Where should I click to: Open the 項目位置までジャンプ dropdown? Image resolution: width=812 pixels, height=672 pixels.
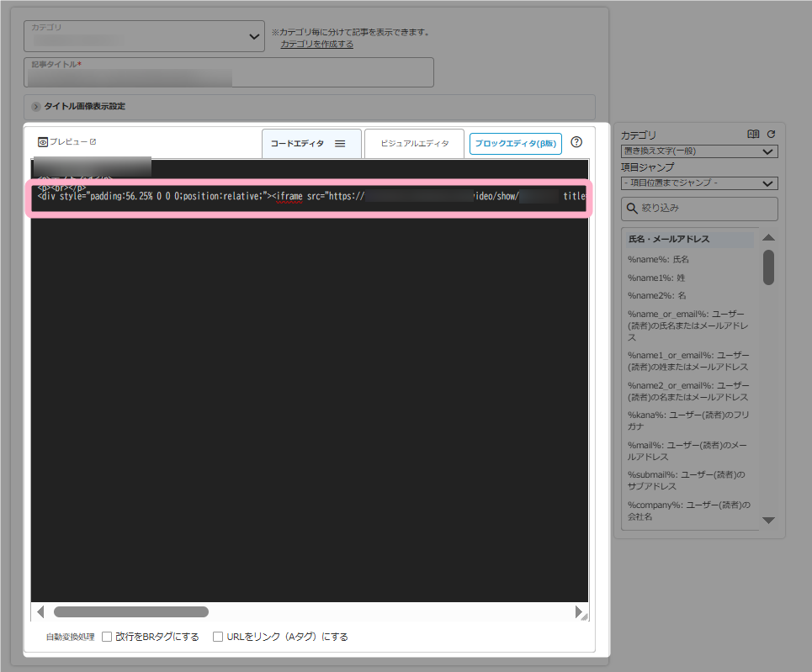click(x=698, y=183)
